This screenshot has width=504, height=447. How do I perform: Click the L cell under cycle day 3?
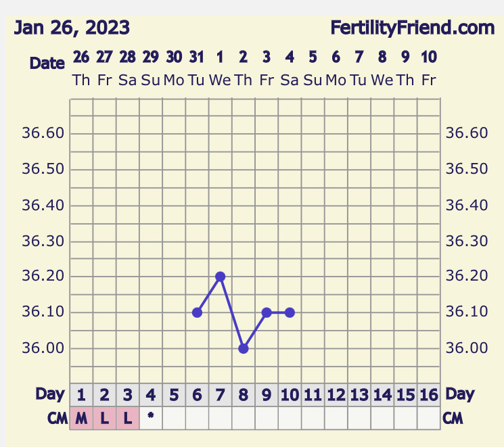tap(127, 418)
